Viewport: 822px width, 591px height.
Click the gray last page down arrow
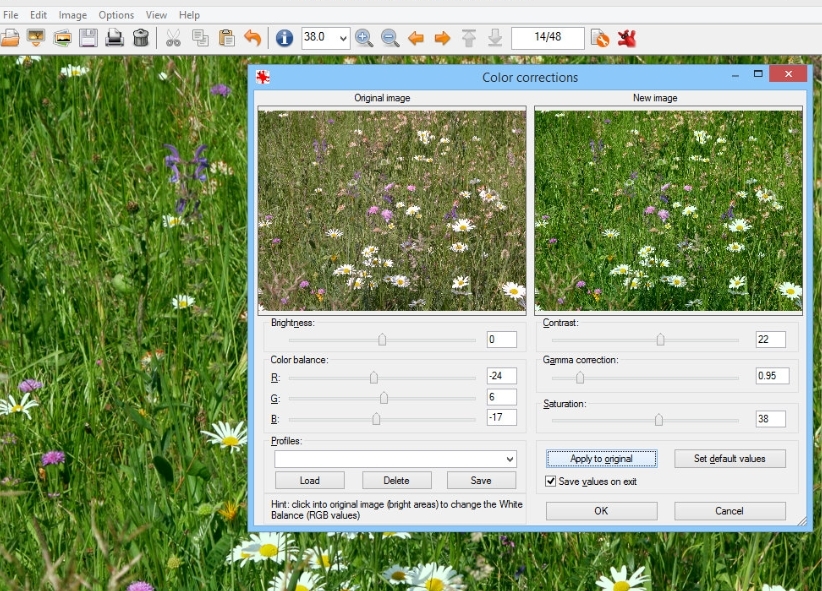495,38
